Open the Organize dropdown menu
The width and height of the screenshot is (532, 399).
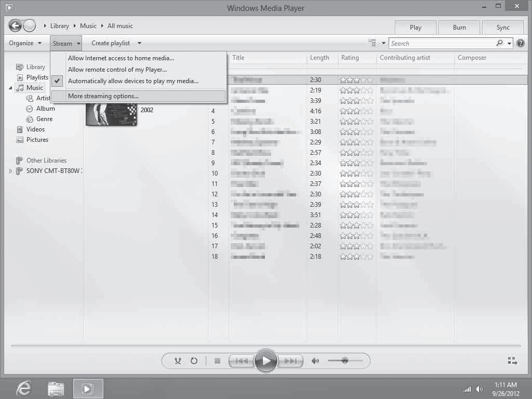tap(25, 43)
